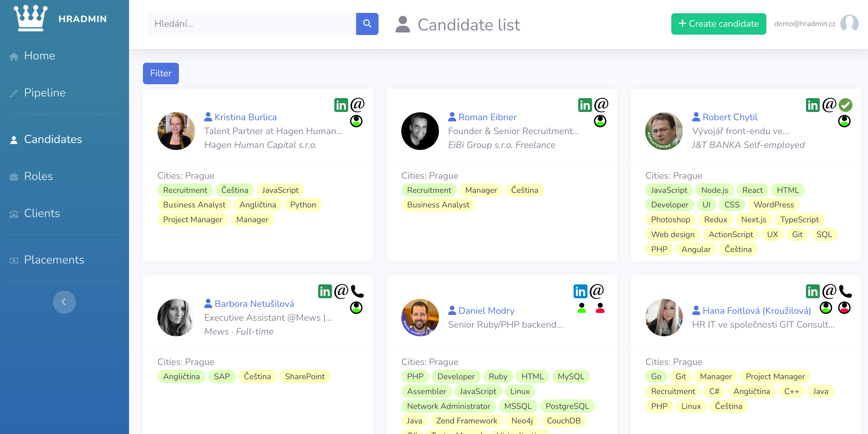The height and width of the screenshot is (434, 868).
Task: Click Hana Foitlová's phone icon
Action: click(x=845, y=291)
